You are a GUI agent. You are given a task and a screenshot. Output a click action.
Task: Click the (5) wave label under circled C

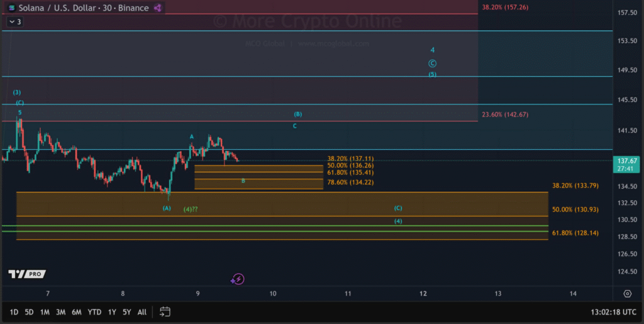click(432, 74)
